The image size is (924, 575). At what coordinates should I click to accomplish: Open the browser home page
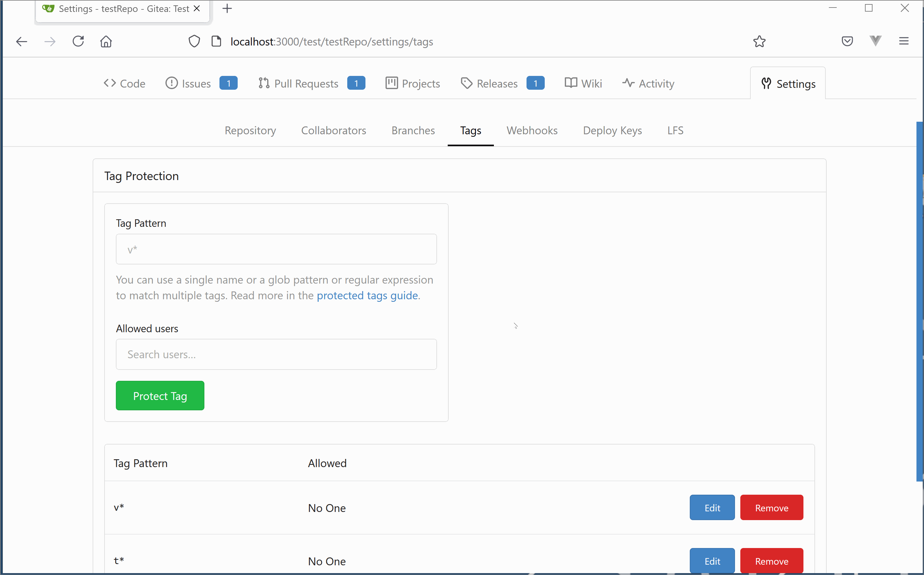point(106,41)
